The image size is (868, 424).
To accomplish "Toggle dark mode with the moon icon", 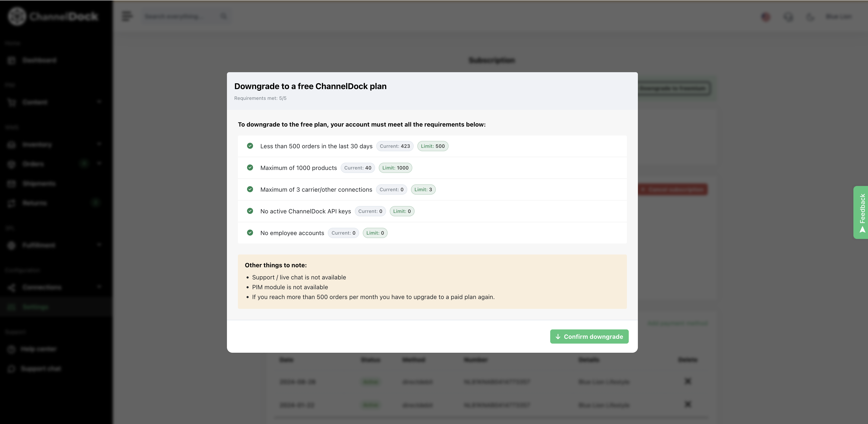I will pyautogui.click(x=810, y=16).
